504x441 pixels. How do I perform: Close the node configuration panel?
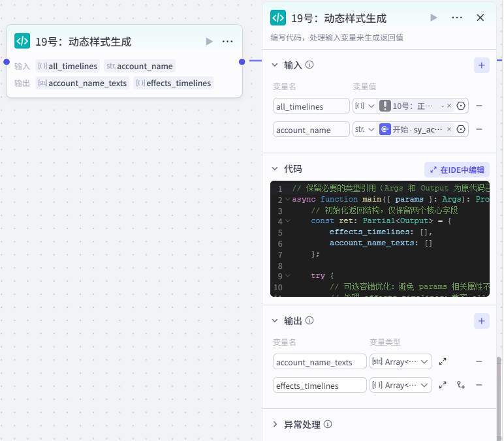480,18
